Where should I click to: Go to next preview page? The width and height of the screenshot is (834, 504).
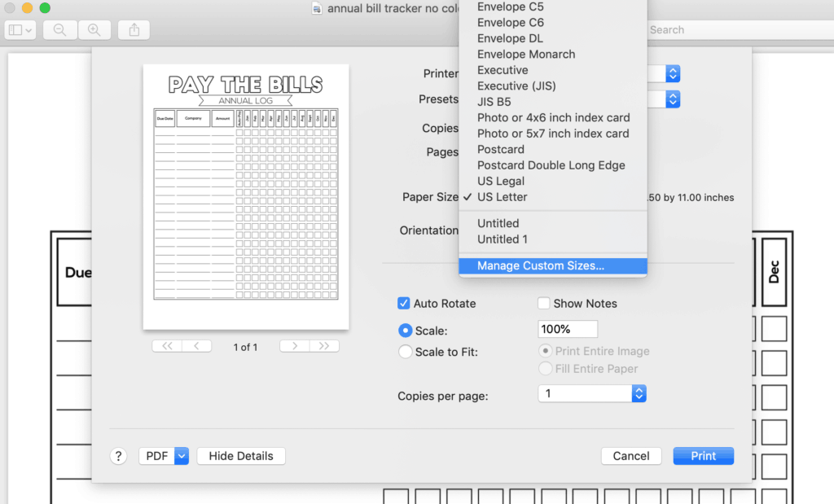pyautogui.click(x=295, y=346)
